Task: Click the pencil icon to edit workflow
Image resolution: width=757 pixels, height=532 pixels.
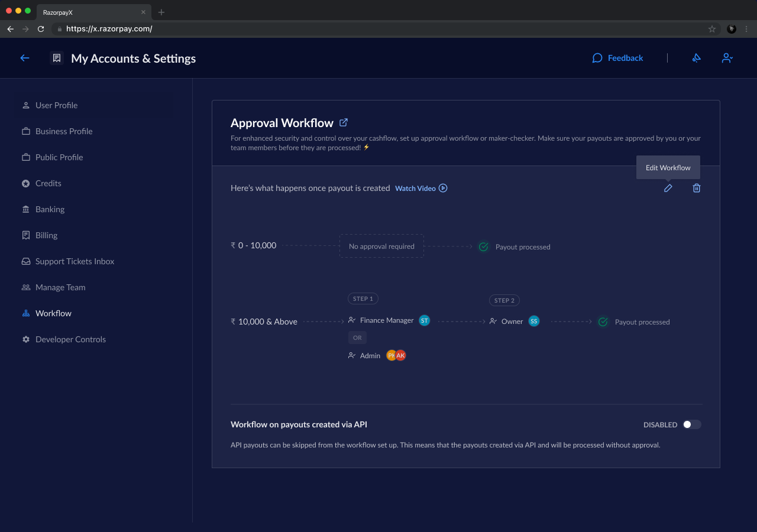Action: click(668, 188)
